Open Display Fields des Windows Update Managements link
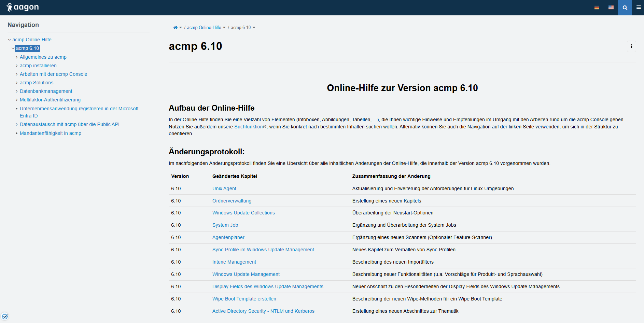This screenshot has height=323, width=644. pyautogui.click(x=268, y=286)
